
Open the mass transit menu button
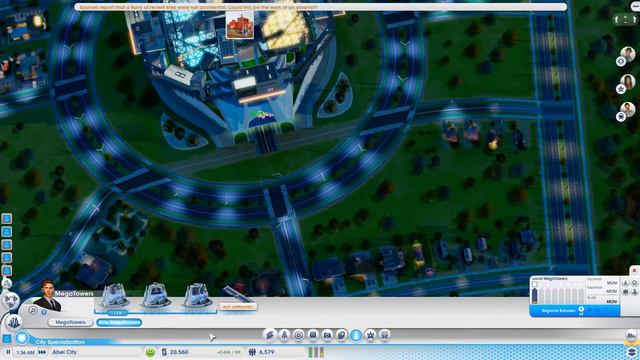384,335
